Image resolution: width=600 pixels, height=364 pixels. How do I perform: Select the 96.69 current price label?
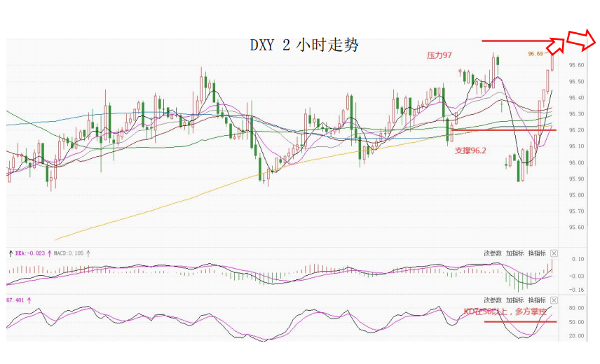[536, 53]
